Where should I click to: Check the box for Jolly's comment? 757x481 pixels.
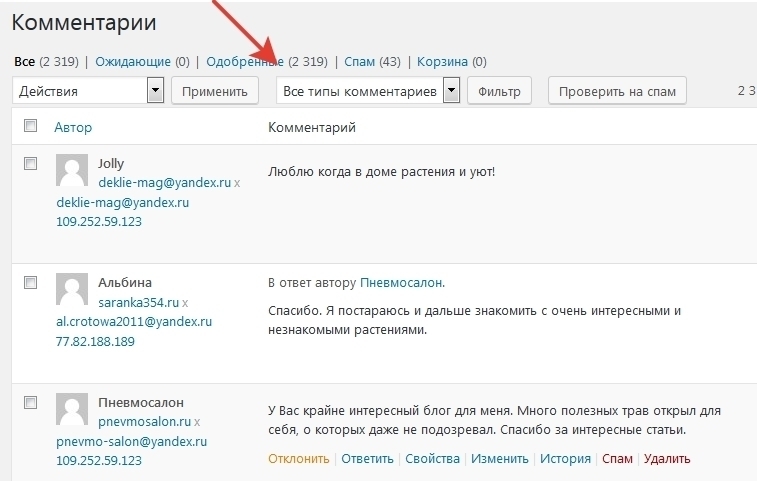point(30,162)
